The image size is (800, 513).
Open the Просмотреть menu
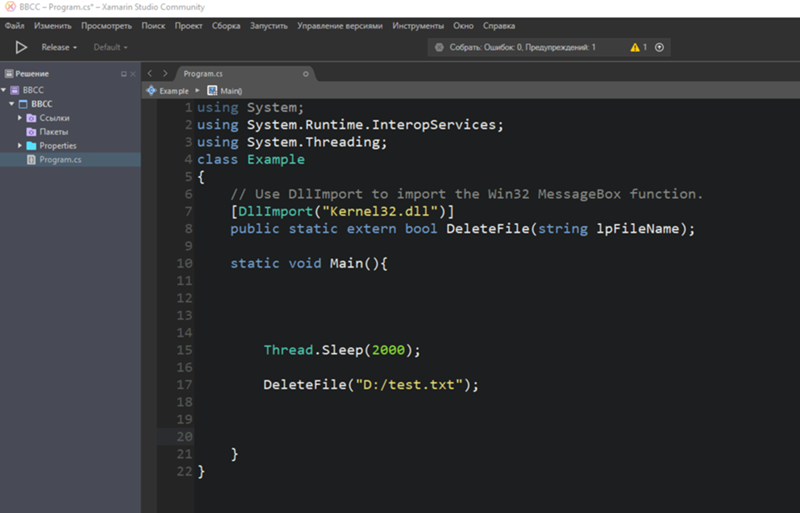[x=106, y=26]
